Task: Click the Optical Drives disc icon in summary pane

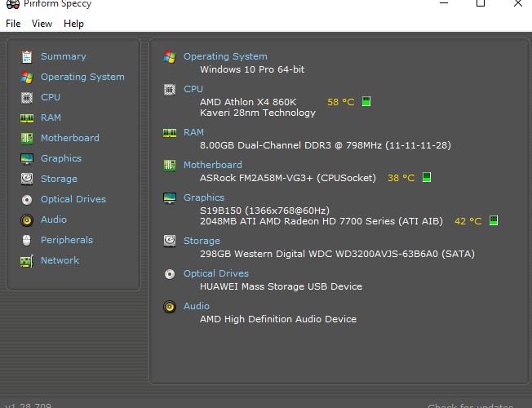Action: [x=170, y=274]
